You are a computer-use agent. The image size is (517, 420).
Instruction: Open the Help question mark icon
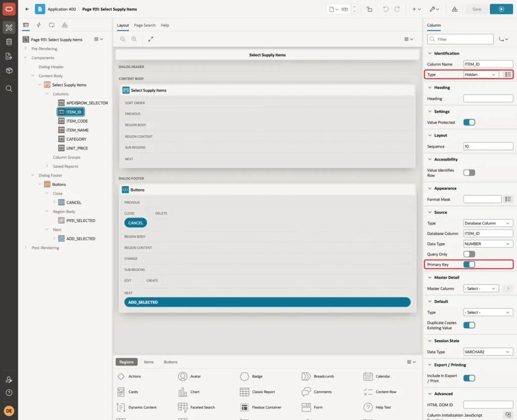point(9,393)
